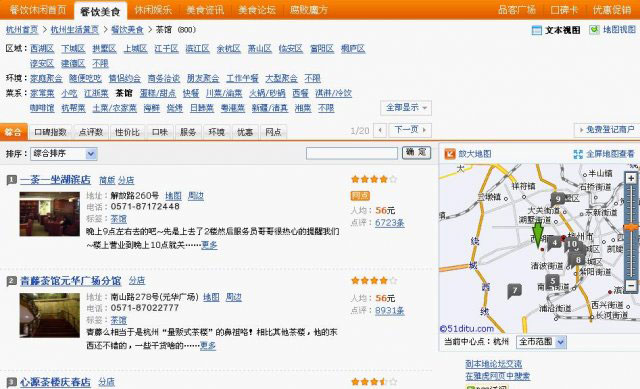Switch to 地图视图 map view icon
Image resolution: width=640 pixels, height=389 pixels.
coord(594,29)
